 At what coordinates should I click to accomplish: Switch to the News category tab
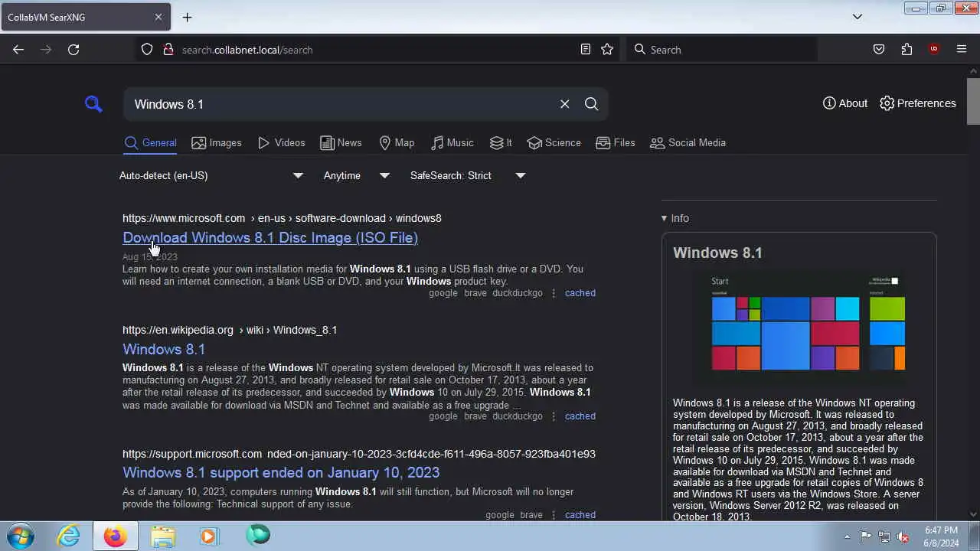(341, 143)
